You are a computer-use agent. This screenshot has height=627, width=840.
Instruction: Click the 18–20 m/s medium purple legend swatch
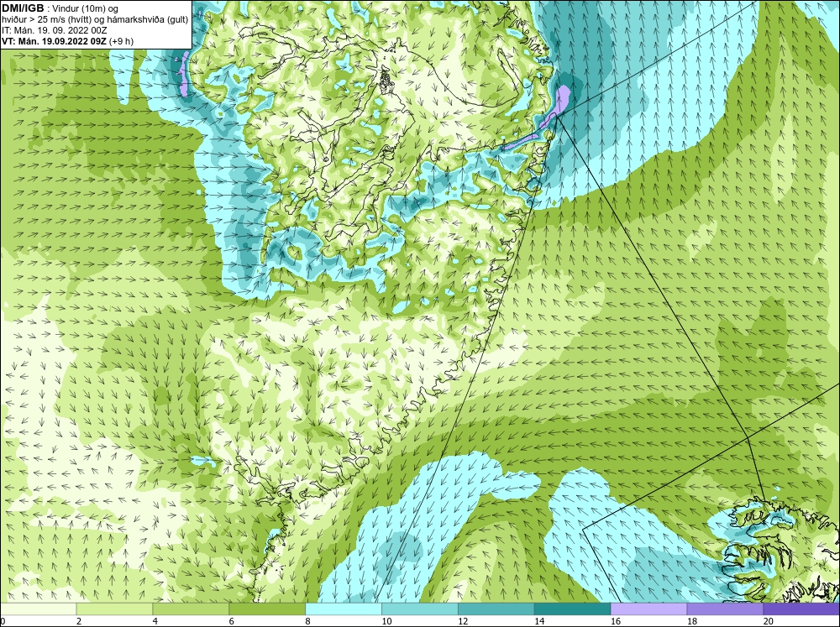pos(725,609)
